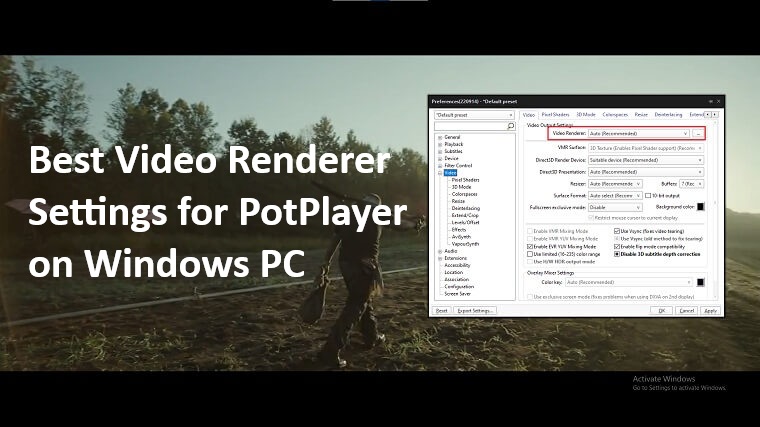Switch to the Resize tab
Screen dimensions: 760x427
pos(641,115)
